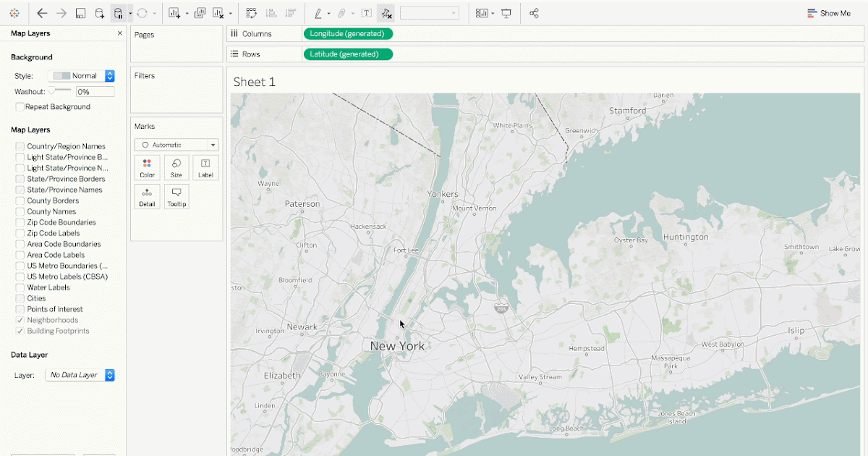
Task: Click the Clear Sheet icon
Action: pos(218,13)
